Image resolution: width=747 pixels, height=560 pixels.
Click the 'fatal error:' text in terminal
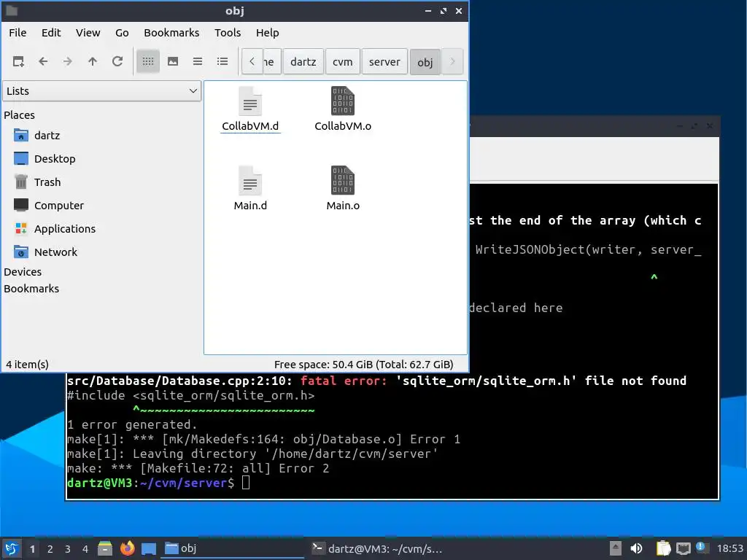[x=344, y=381]
